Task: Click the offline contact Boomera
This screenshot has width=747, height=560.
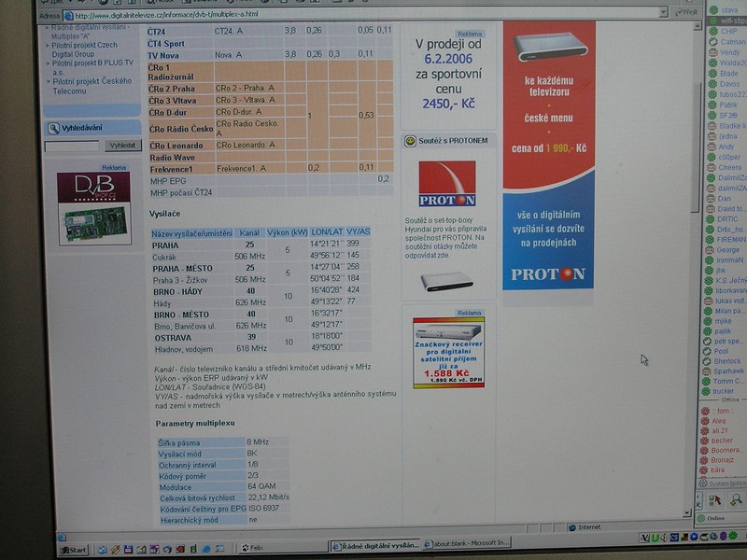Action: point(726,450)
